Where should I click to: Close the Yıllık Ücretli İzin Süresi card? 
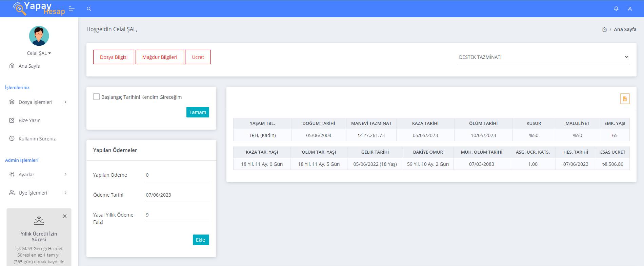tap(65, 216)
